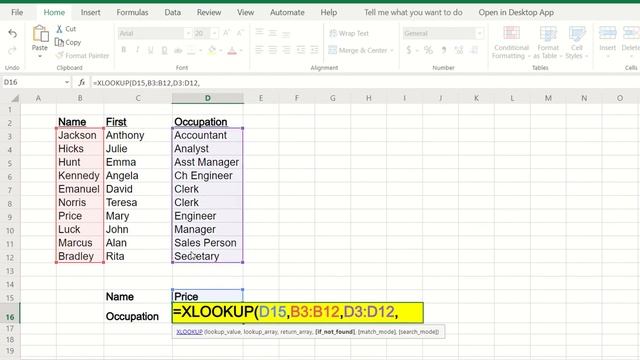Image resolution: width=640 pixels, height=360 pixels.
Task: Cut selection with the scissors icon
Action: pyautogui.click(x=60, y=29)
